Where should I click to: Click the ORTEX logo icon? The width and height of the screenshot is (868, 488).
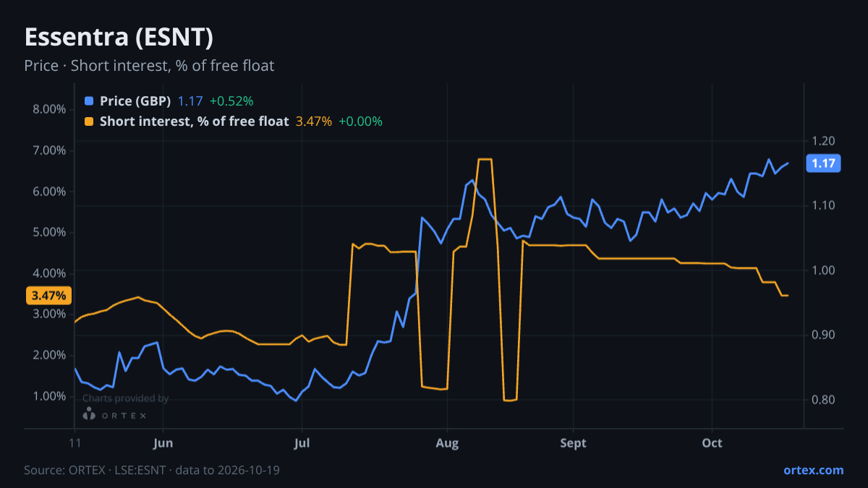click(89, 414)
